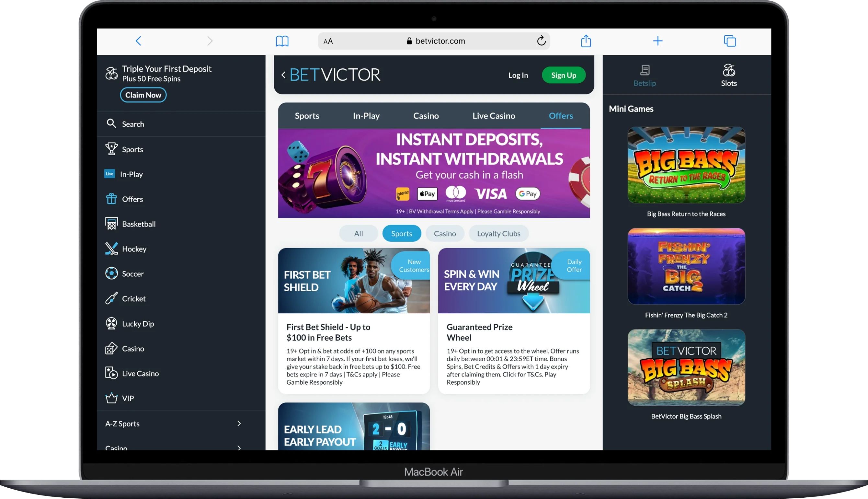868x499 pixels.
Task: Click the Search magnifier icon
Action: (x=111, y=123)
